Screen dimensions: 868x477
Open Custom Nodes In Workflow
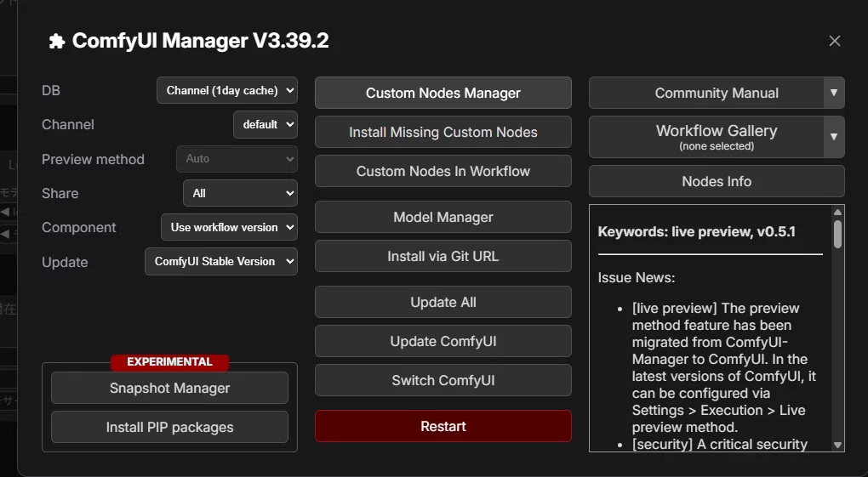(443, 172)
